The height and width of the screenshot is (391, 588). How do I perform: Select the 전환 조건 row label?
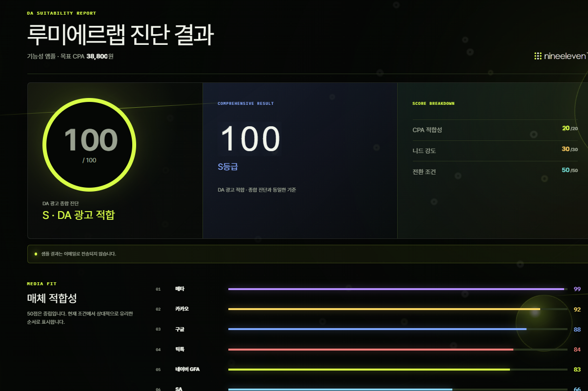coord(424,172)
